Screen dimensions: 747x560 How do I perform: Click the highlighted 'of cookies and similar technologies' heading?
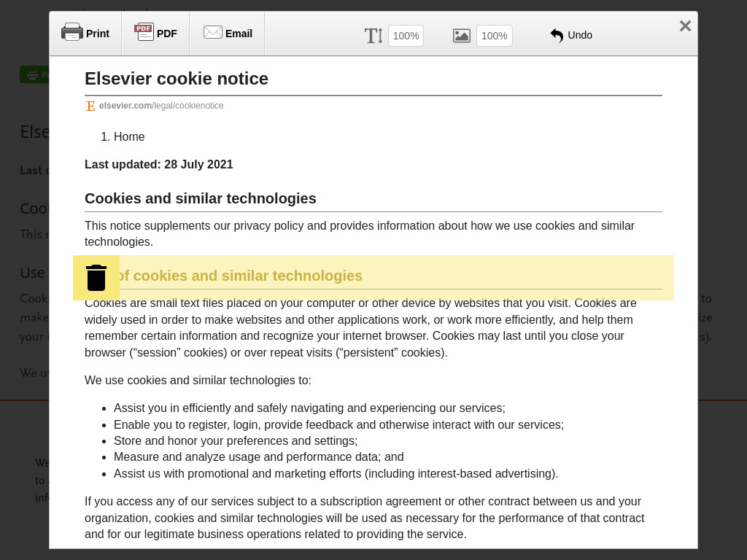click(239, 276)
